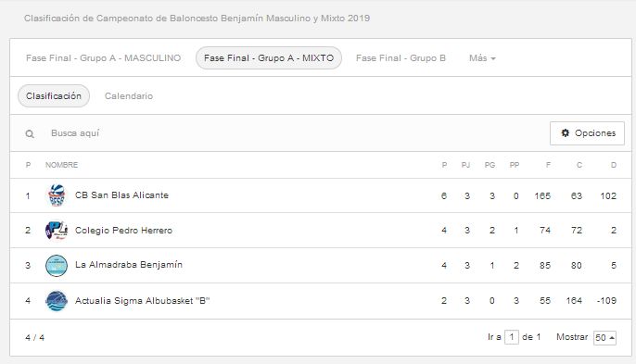Expand the Más dropdown menu
The width and height of the screenshot is (636, 364).
click(482, 58)
